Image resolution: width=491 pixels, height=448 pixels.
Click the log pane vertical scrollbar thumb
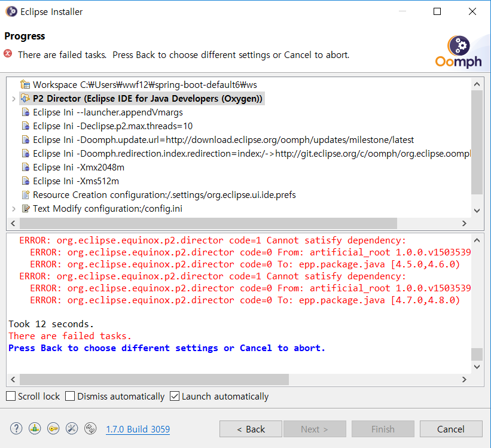coord(477,354)
